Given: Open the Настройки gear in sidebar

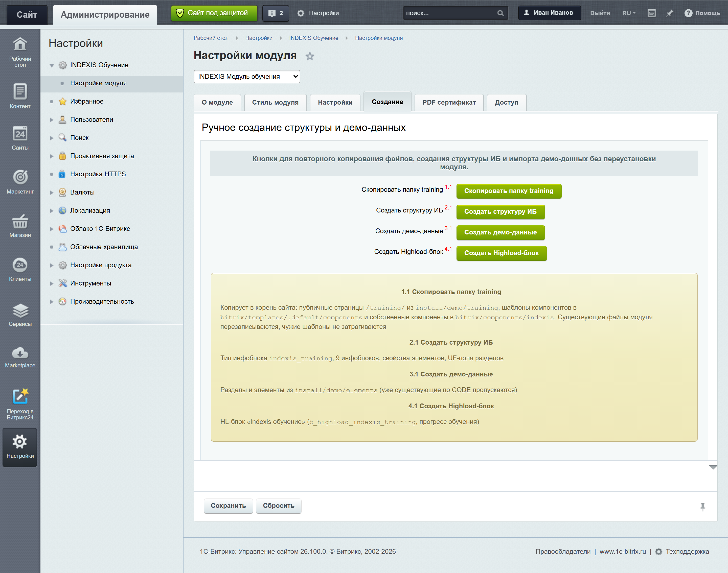Looking at the screenshot, I should click(20, 447).
